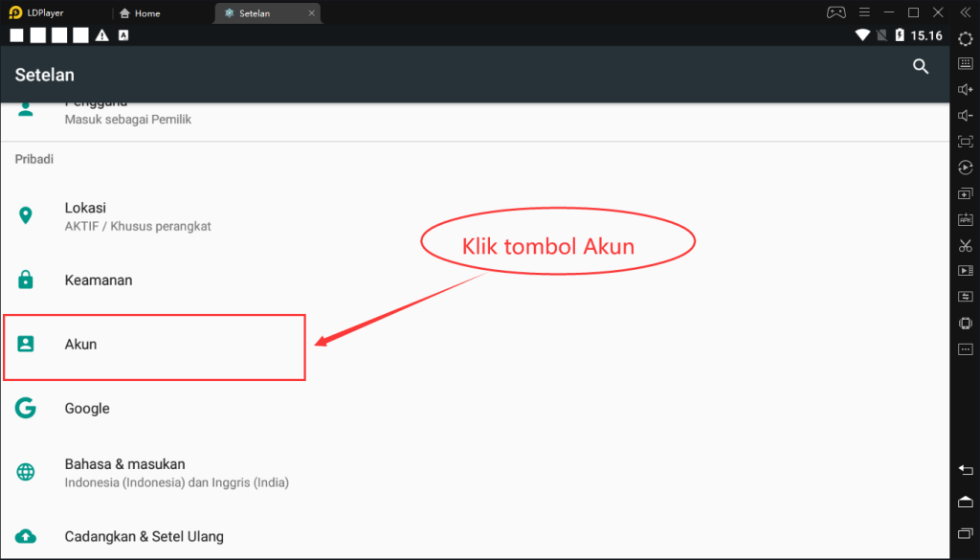Screen dimensions: 980x560
Task: Click the battery charging icon
Action: pos(900,35)
